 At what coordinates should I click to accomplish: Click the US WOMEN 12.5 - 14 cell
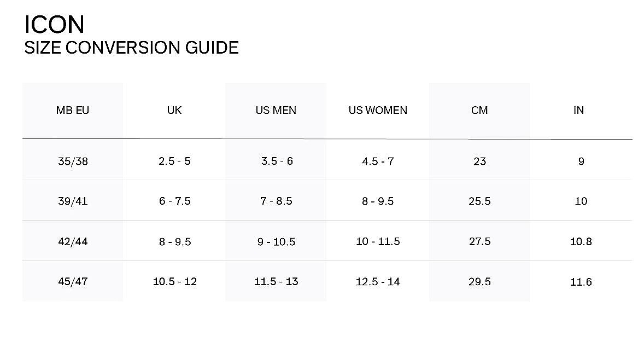point(378,282)
